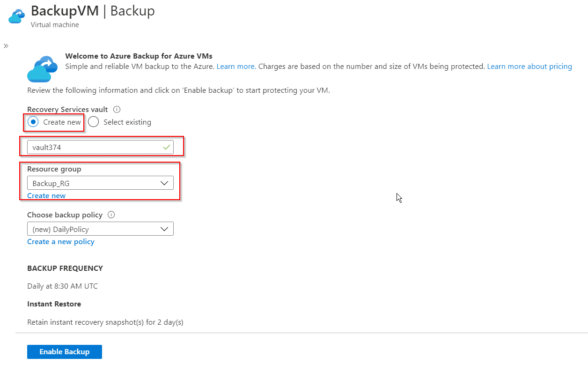Open the Learn more link
588x365 pixels.
tap(235, 67)
